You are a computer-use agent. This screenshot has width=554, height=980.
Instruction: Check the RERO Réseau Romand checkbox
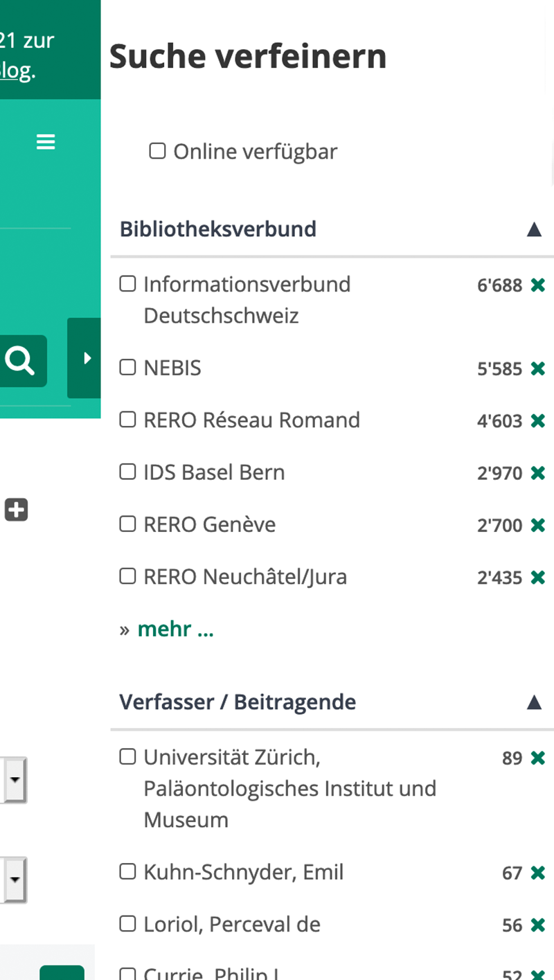pos(127,419)
